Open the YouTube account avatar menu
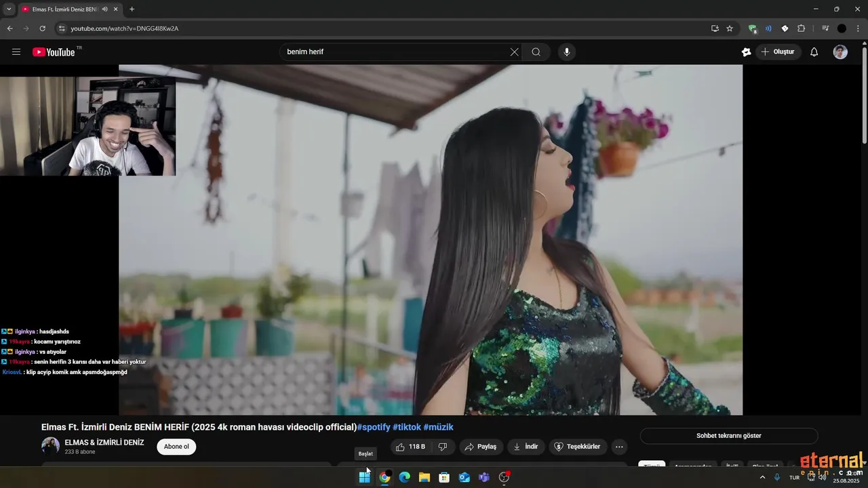 pyautogui.click(x=840, y=52)
